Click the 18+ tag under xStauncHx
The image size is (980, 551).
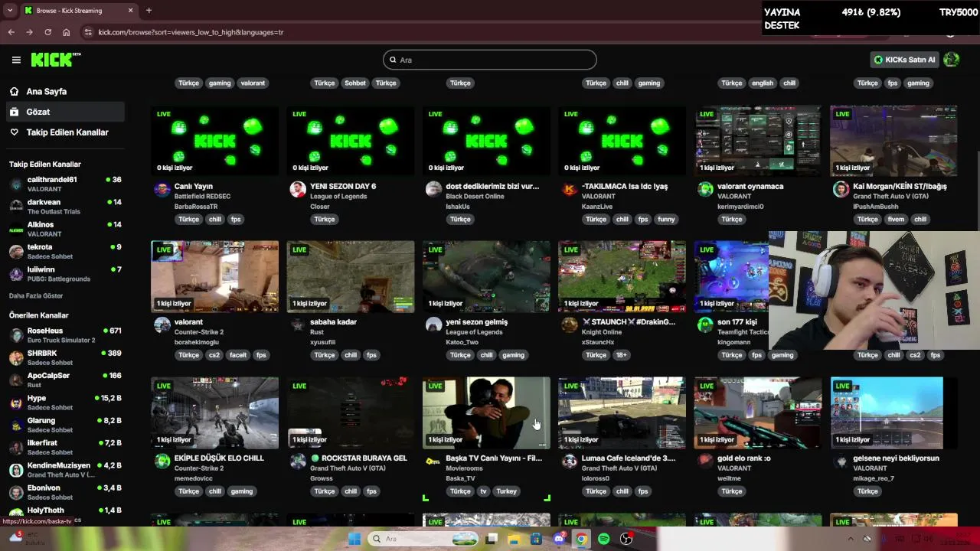pos(622,355)
